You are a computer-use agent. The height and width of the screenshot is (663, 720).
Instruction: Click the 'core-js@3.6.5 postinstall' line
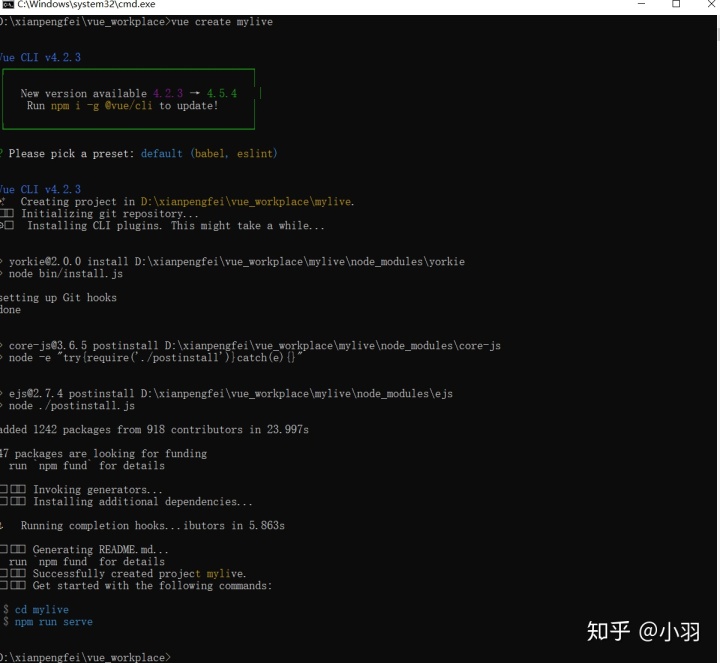pos(251,345)
